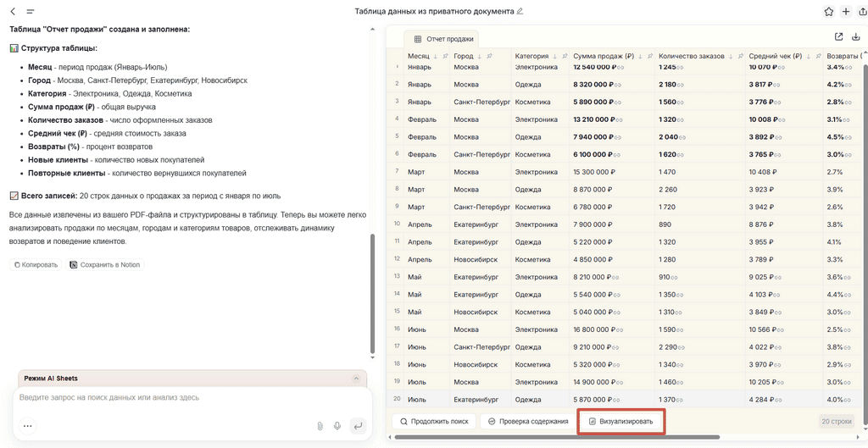Download the table using the download icon

[856, 37]
